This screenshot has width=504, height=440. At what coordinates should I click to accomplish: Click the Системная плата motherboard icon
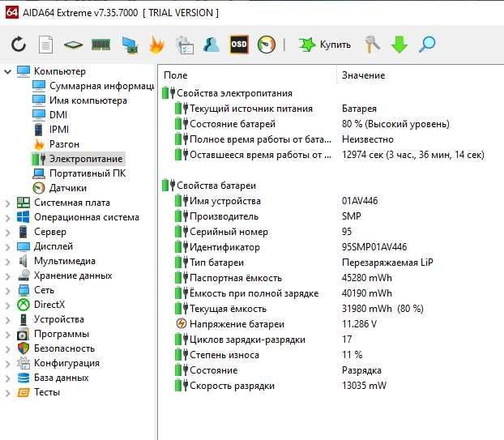click(x=23, y=203)
